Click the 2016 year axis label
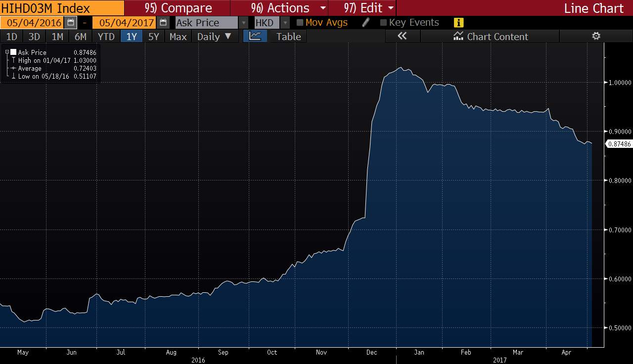The height and width of the screenshot is (364, 633). pos(198,361)
